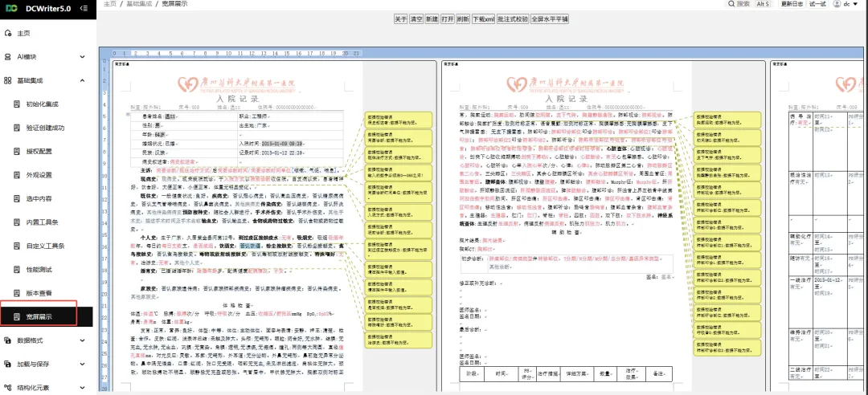Click the 备注 column header in table
This screenshot has width=868, height=395.
click(658, 375)
